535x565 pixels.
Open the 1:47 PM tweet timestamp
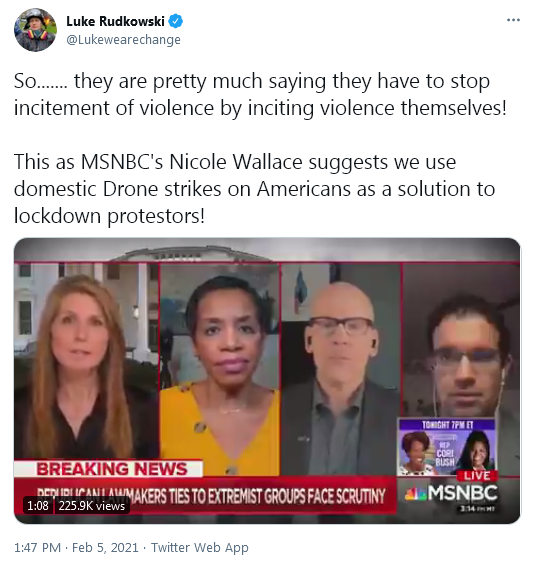tap(37, 547)
